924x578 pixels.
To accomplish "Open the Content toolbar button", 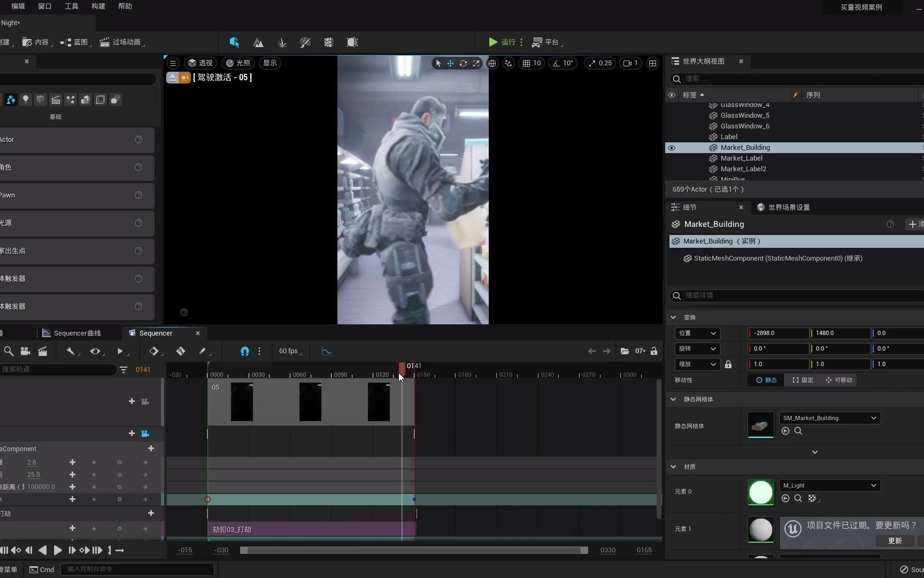I will [37, 42].
